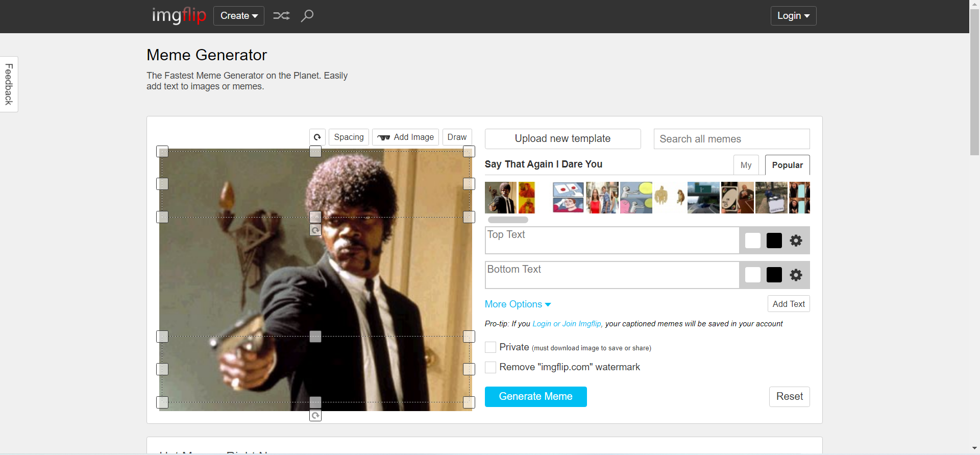The height and width of the screenshot is (455, 980).
Task: Pick Top Text white font color swatch
Action: click(753, 241)
